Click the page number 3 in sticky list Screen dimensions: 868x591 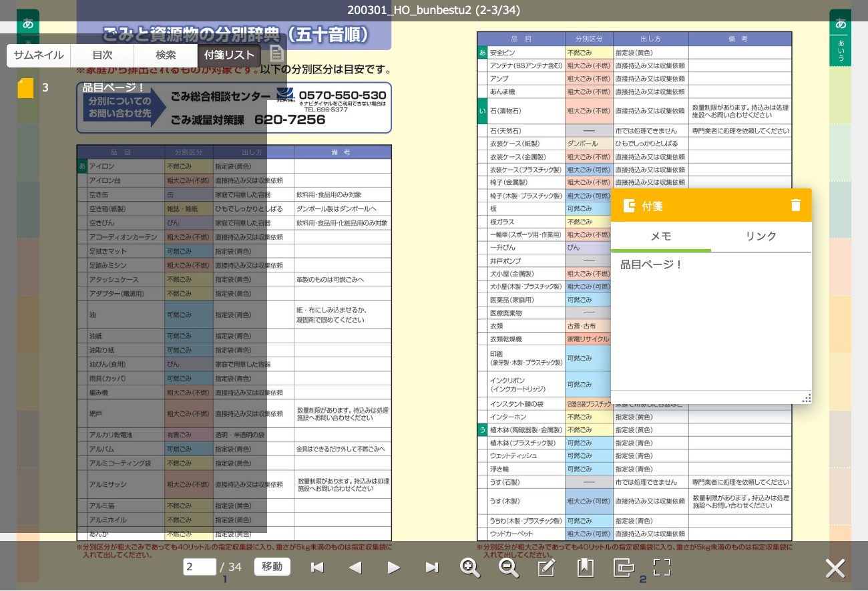(x=45, y=87)
